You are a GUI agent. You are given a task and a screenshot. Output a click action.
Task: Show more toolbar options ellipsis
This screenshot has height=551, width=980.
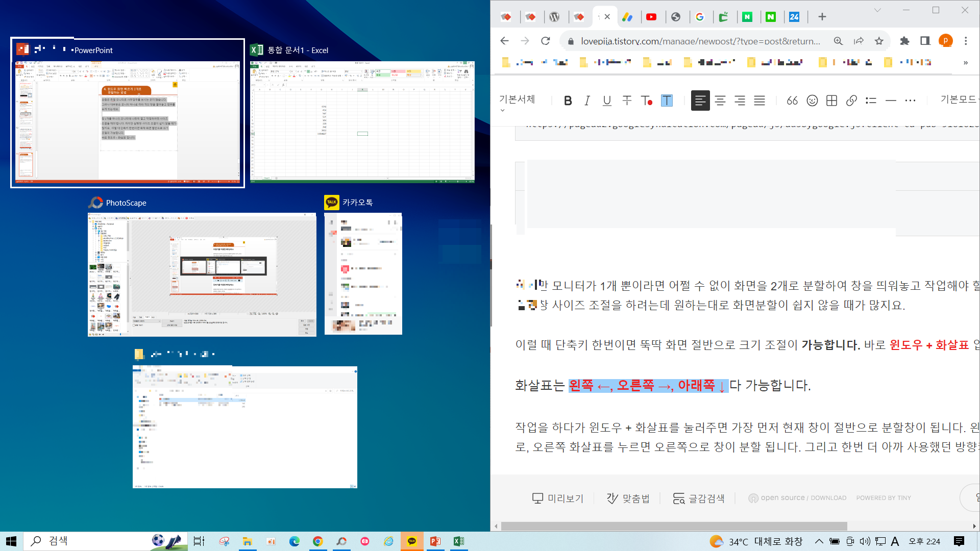pyautogui.click(x=910, y=101)
